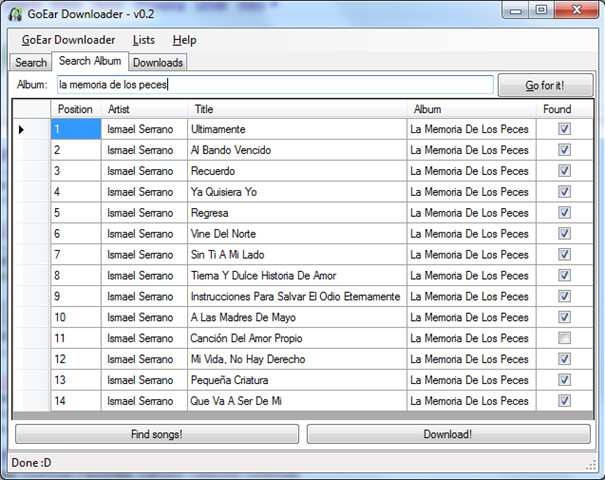The image size is (605, 480).
Task: Open the GoEar Downloader menu
Action: tap(68, 40)
